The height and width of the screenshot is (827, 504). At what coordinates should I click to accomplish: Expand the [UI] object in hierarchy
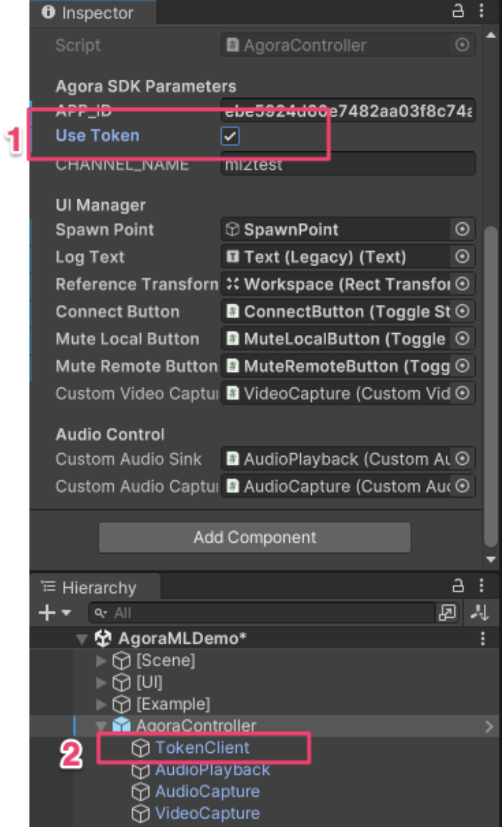pos(101,682)
